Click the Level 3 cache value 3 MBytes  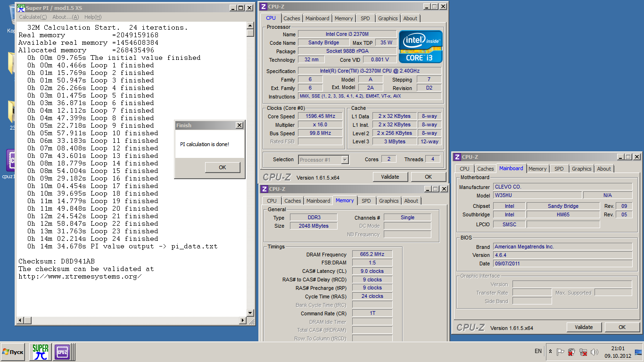click(x=395, y=141)
